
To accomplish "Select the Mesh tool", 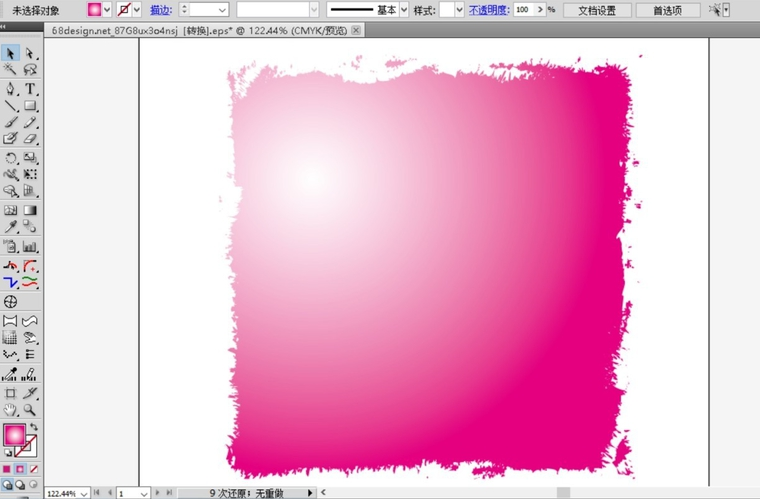I will click(10, 210).
